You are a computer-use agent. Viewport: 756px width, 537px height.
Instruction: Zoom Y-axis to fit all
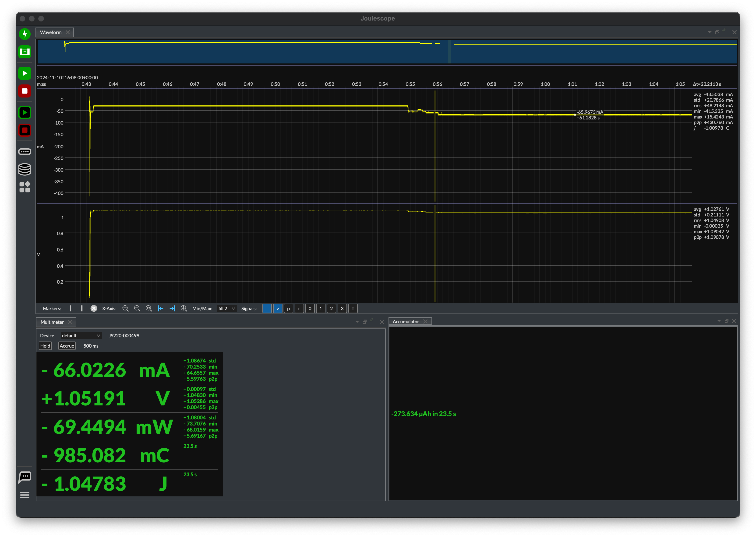[184, 309]
